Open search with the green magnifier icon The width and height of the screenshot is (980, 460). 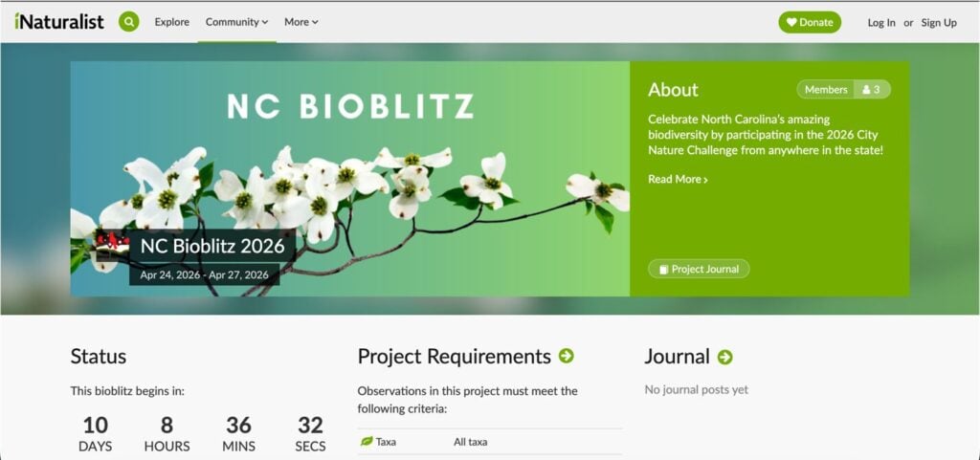pyautogui.click(x=129, y=22)
